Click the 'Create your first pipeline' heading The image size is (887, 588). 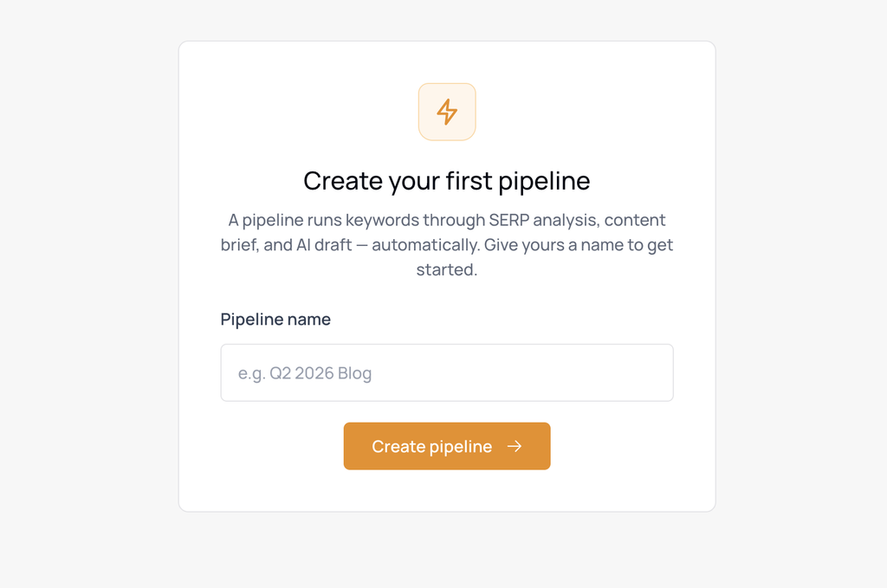point(447,182)
